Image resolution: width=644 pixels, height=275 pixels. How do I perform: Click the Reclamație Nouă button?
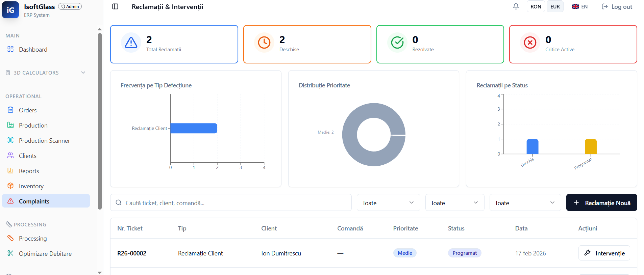coord(601,203)
